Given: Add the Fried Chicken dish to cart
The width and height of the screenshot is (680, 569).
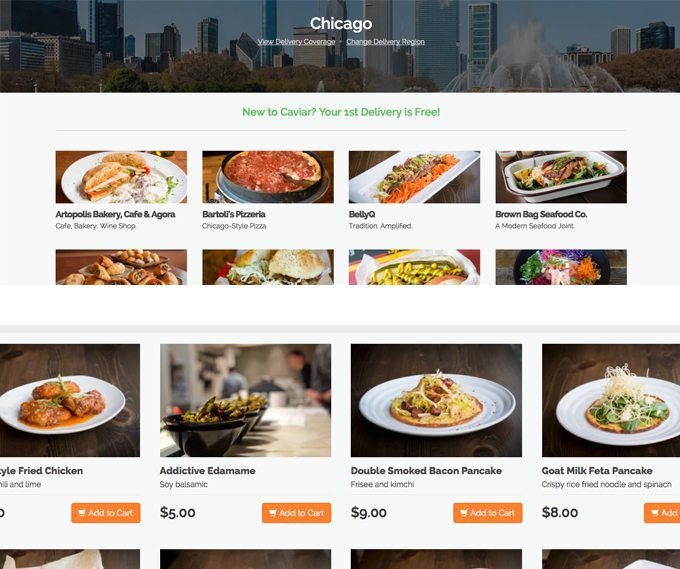Looking at the screenshot, I should (x=106, y=513).
